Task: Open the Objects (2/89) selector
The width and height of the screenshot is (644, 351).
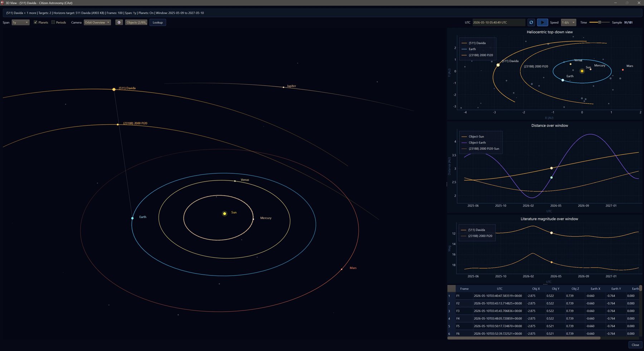Action: (x=136, y=23)
